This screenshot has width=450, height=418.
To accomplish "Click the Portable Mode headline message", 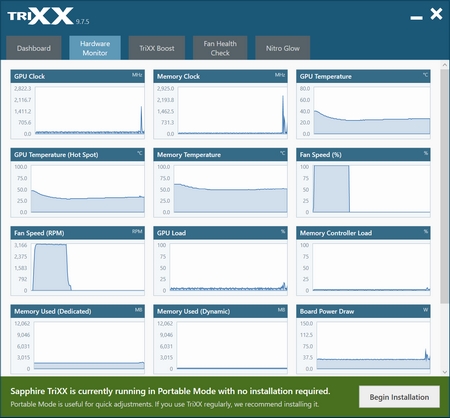I will point(170,391).
